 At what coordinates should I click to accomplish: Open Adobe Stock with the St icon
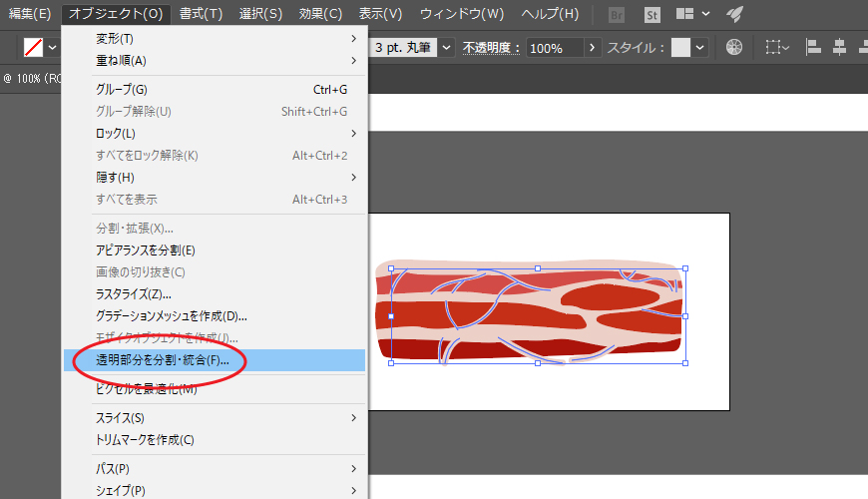(x=651, y=14)
